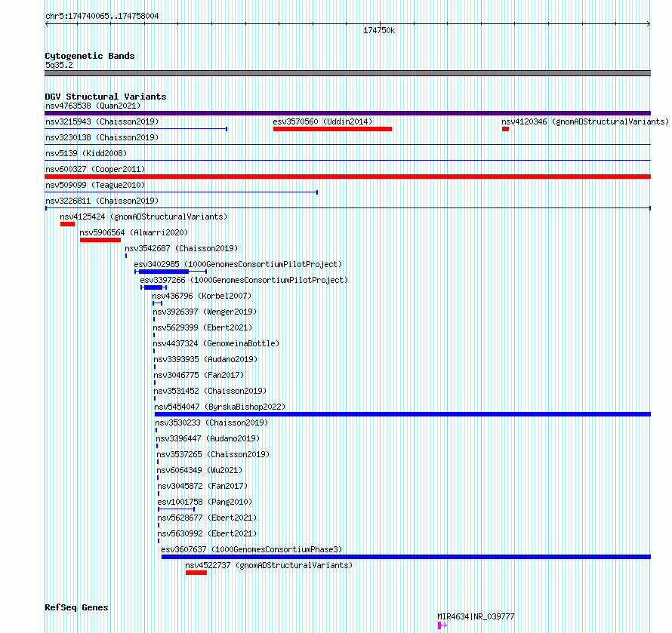The width and height of the screenshot is (672, 633).
Task: Click nsv5628677 (Ebert2021) label
Action: pyautogui.click(x=207, y=518)
